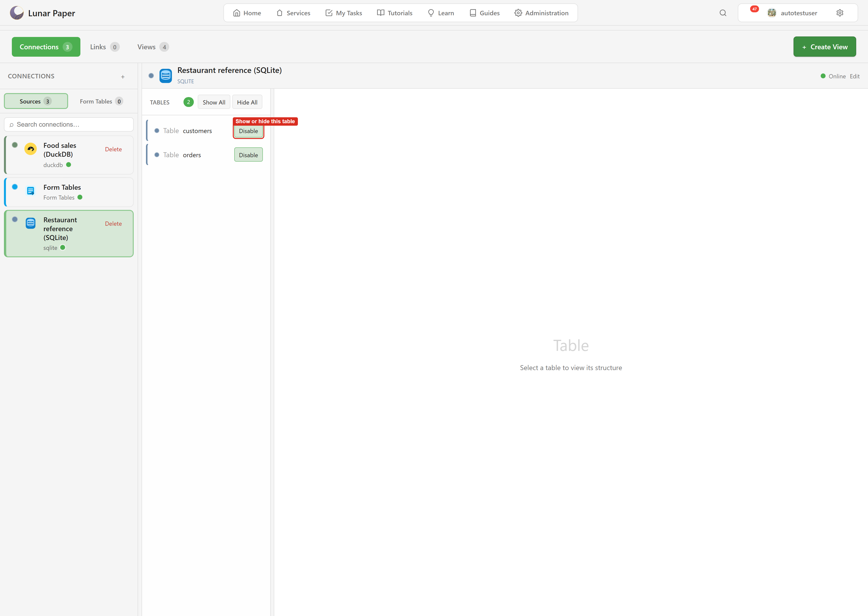Click the autotestuser avatar image
Viewport: 868px width, 616px height.
point(772,13)
